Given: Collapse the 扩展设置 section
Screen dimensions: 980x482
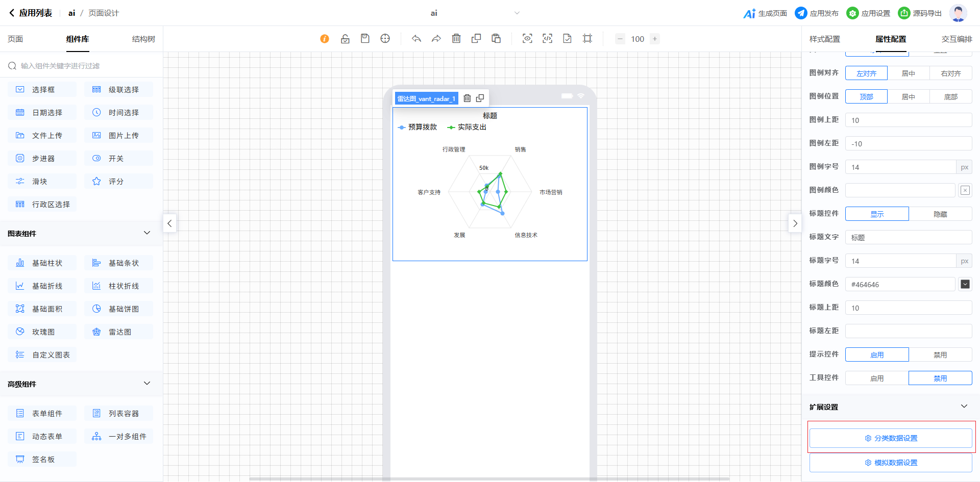Looking at the screenshot, I should 964,407.
